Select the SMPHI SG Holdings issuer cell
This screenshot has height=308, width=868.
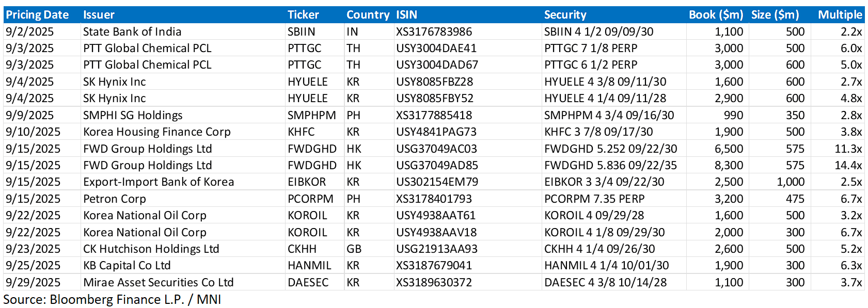[133, 116]
